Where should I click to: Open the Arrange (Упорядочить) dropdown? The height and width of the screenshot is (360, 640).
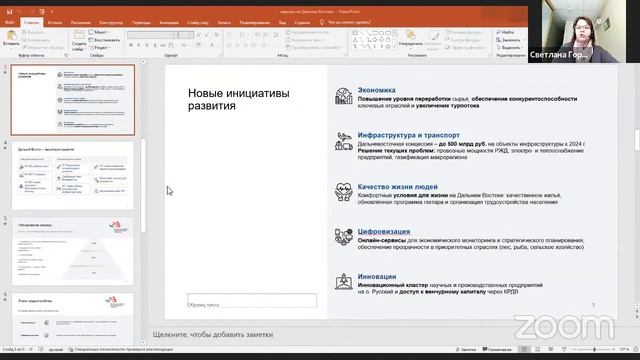[410, 38]
